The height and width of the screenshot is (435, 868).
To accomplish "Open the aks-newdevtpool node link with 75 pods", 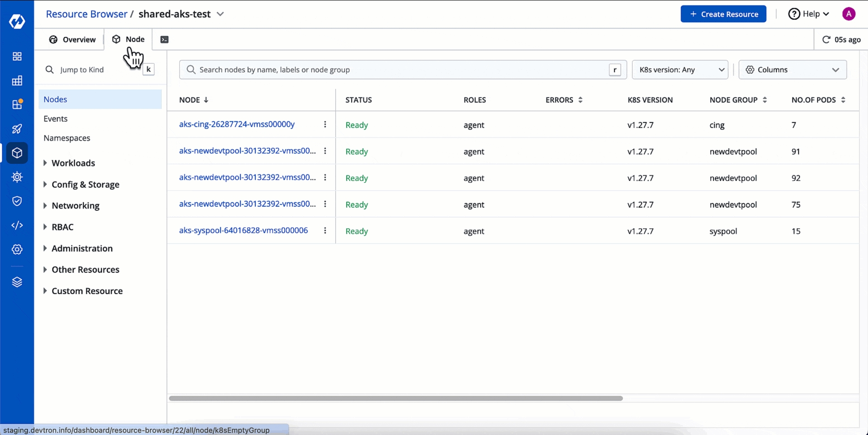I will tap(247, 204).
